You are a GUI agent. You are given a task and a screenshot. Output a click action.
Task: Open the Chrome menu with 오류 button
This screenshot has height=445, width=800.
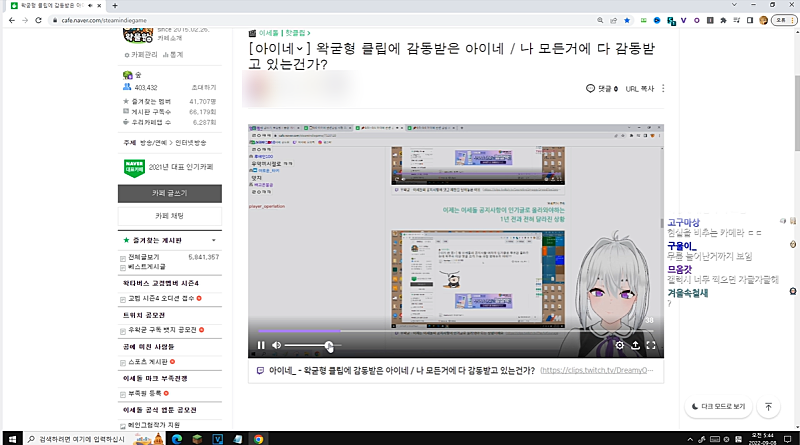click(784, 20)
